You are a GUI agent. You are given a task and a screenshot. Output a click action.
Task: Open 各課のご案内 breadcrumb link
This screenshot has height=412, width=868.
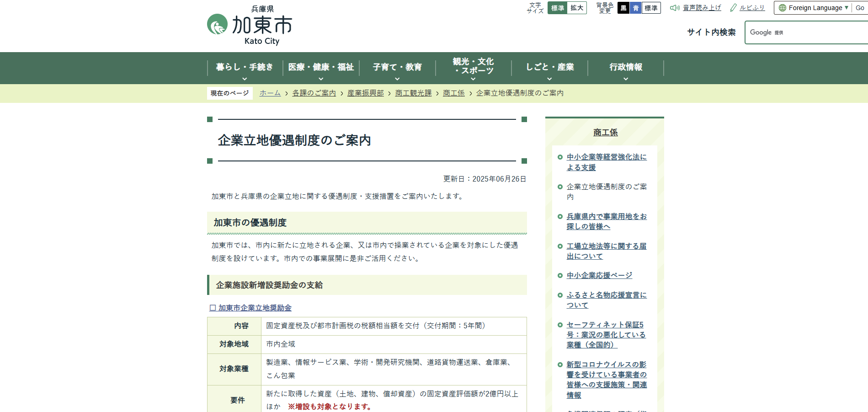(x=314, y=93)
